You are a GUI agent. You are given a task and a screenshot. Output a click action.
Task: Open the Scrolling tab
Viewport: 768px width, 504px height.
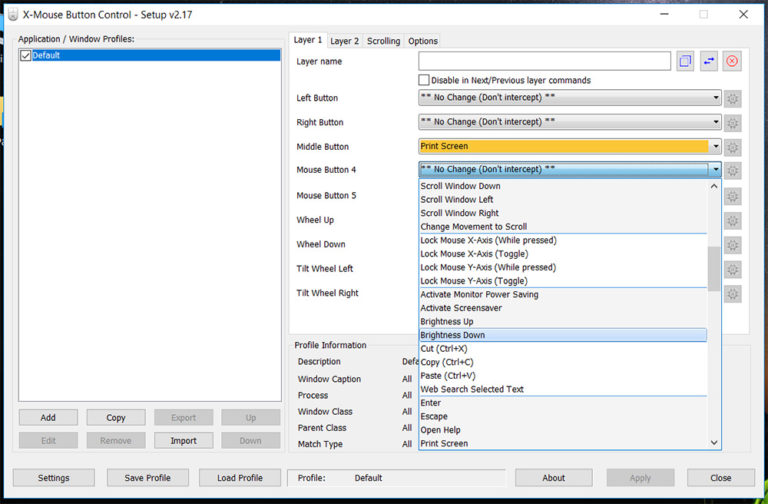[x=384, y=41]
